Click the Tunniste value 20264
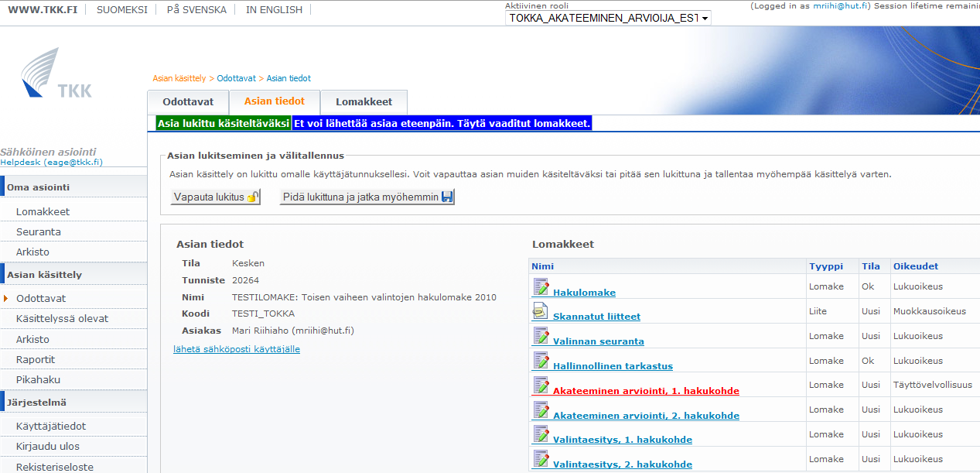This screenshot has height=473, width=980. (x=245, y=280)
